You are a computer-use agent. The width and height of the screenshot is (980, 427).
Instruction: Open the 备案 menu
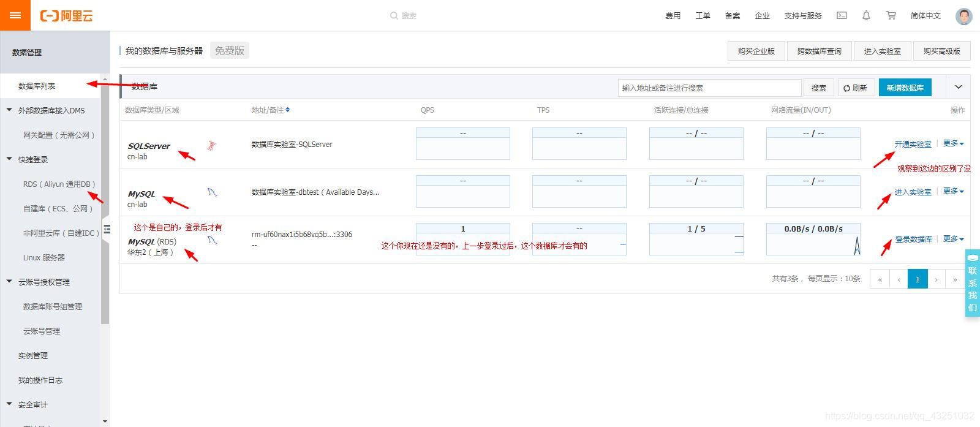733,16
